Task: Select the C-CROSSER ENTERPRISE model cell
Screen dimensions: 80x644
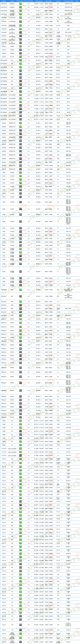Action: (12, 26)
